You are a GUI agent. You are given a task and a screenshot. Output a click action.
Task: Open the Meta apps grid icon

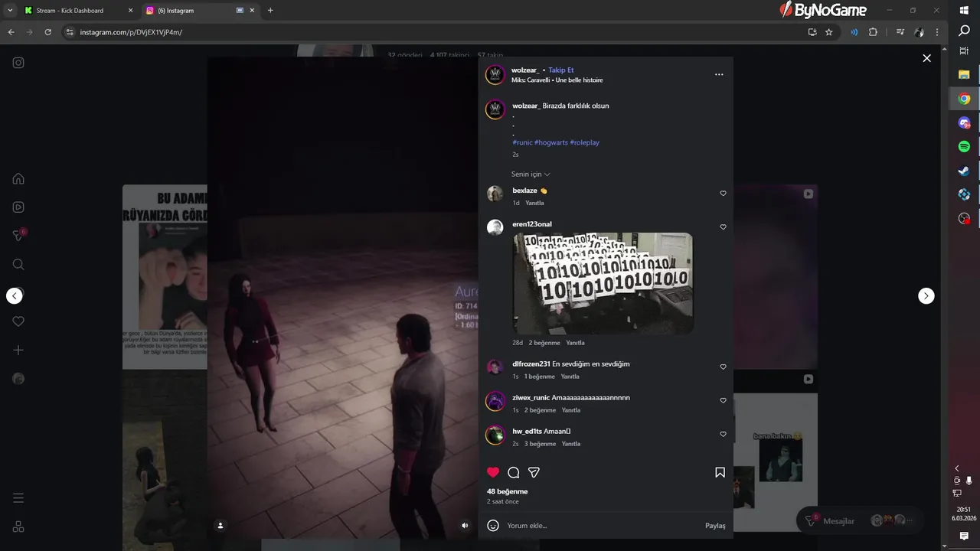(x=18, y=527)
